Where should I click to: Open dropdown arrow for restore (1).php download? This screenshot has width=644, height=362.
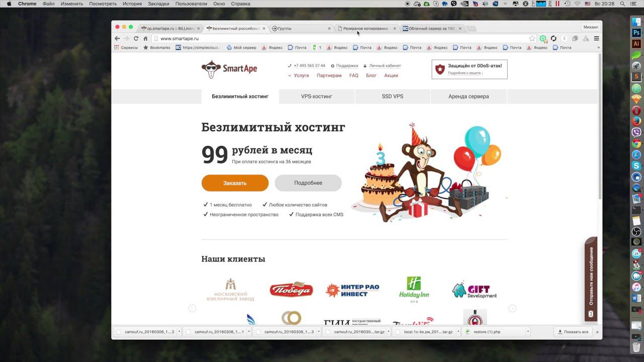528,332
